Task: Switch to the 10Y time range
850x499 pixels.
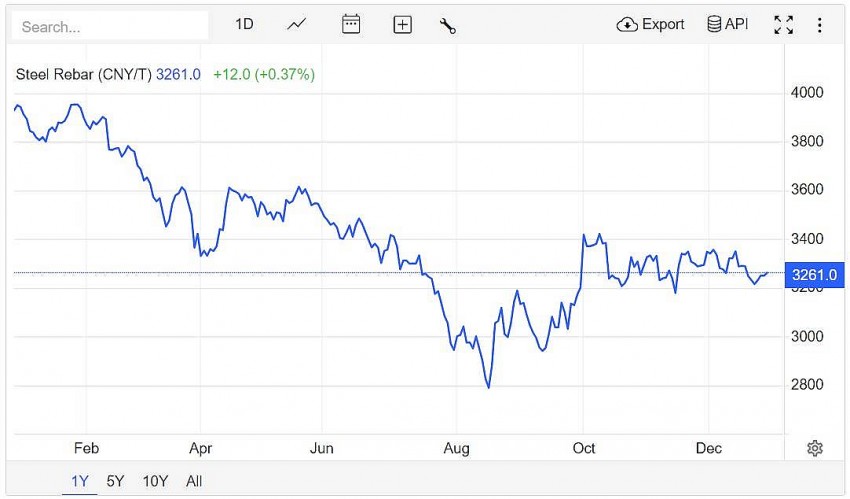Action: coord(155,481)
